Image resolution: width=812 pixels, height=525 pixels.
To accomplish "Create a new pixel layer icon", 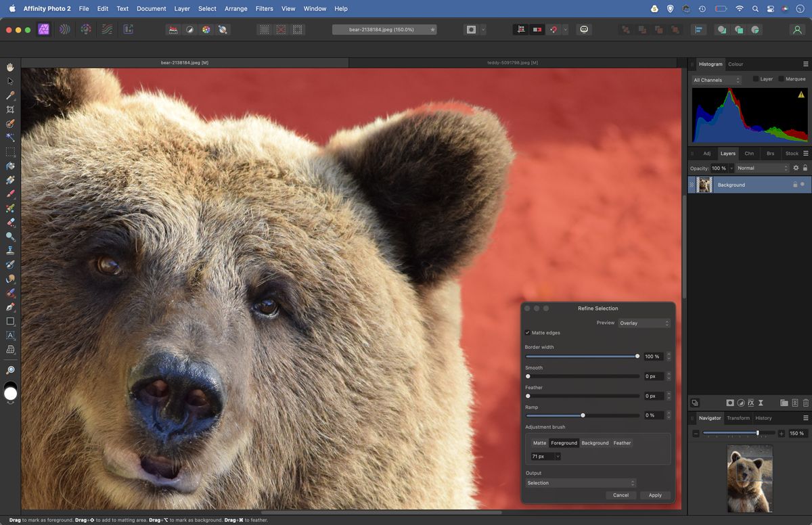I will tap(794, 403).
